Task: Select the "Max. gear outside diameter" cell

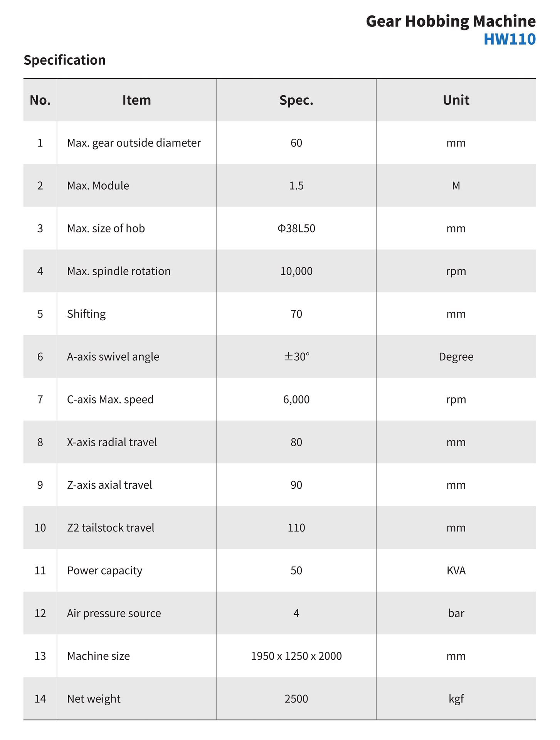Action: coord(134,143)
